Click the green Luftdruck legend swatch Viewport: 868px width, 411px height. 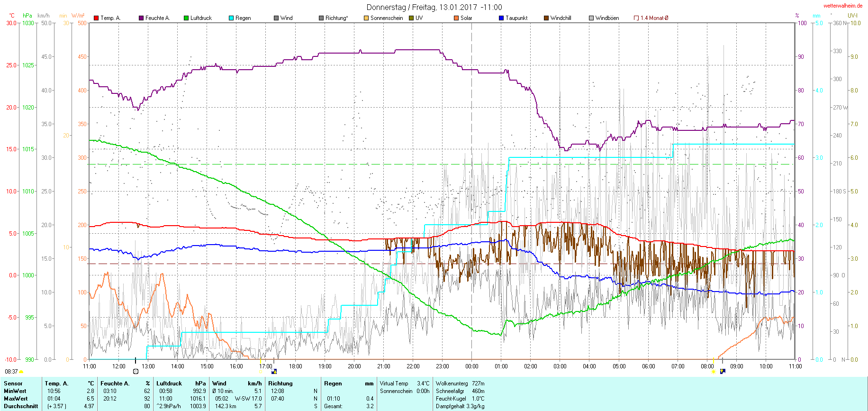point(186,18)
